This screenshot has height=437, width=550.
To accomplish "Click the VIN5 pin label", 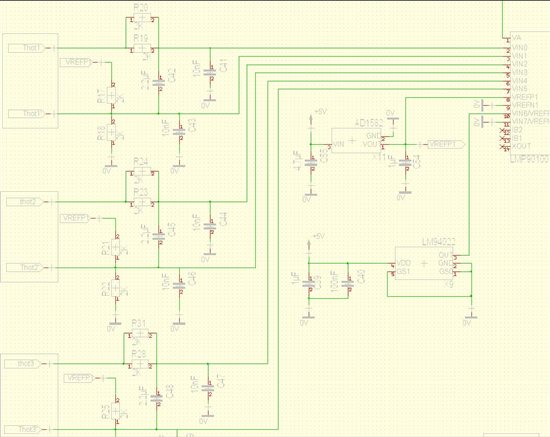I will [519, 89].
